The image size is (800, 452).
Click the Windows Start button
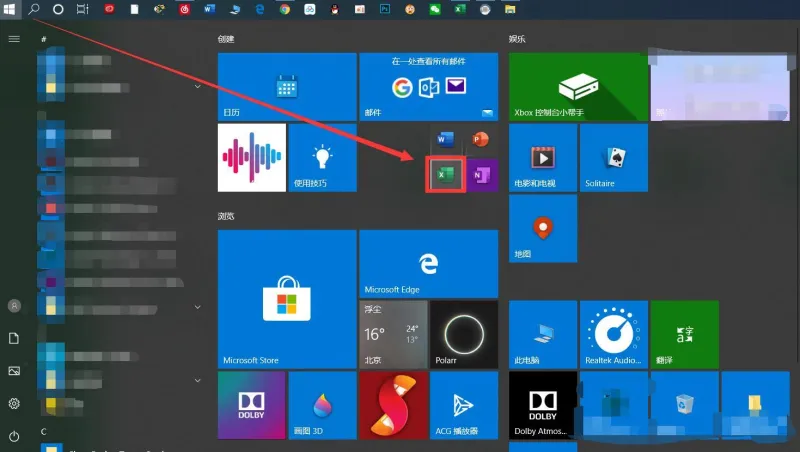click(x=9, y=9)
